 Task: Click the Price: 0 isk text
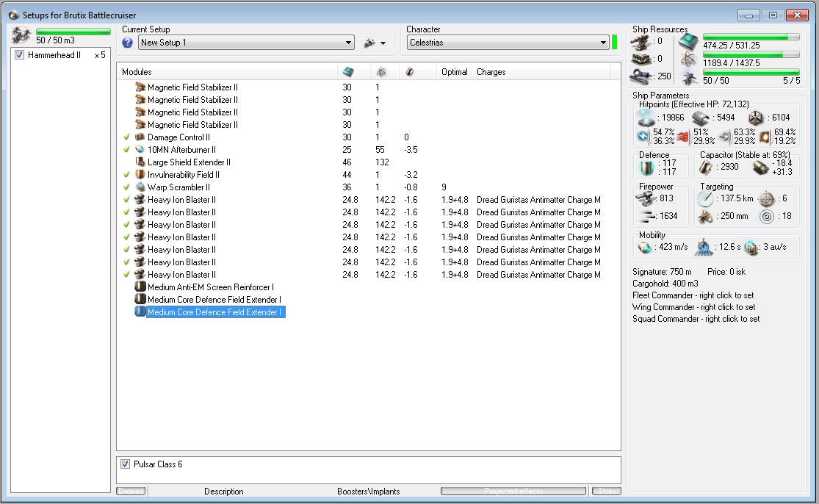pos(726,272)
